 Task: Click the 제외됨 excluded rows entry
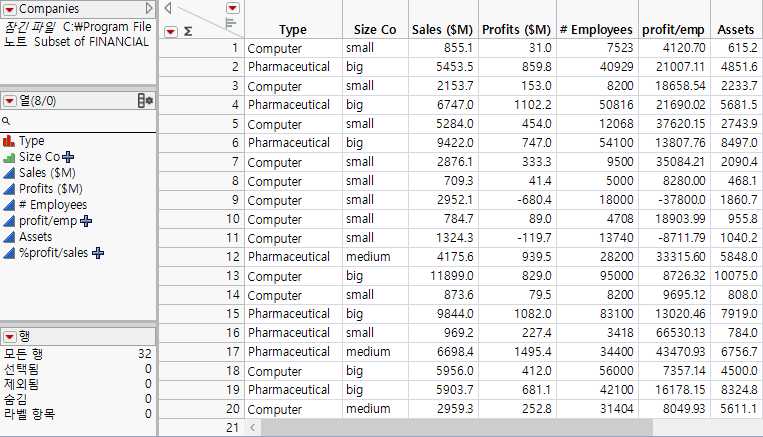[x=78, y=384]
